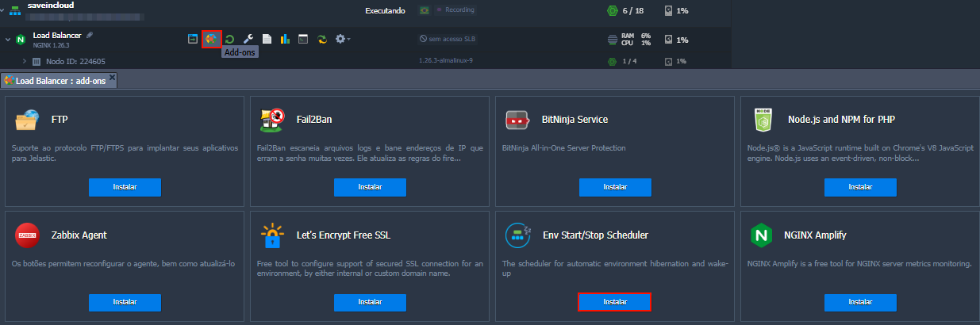Click the 6 / 18 cloudlets indicator
Screen dimensions: 980x325
point(626,10)
